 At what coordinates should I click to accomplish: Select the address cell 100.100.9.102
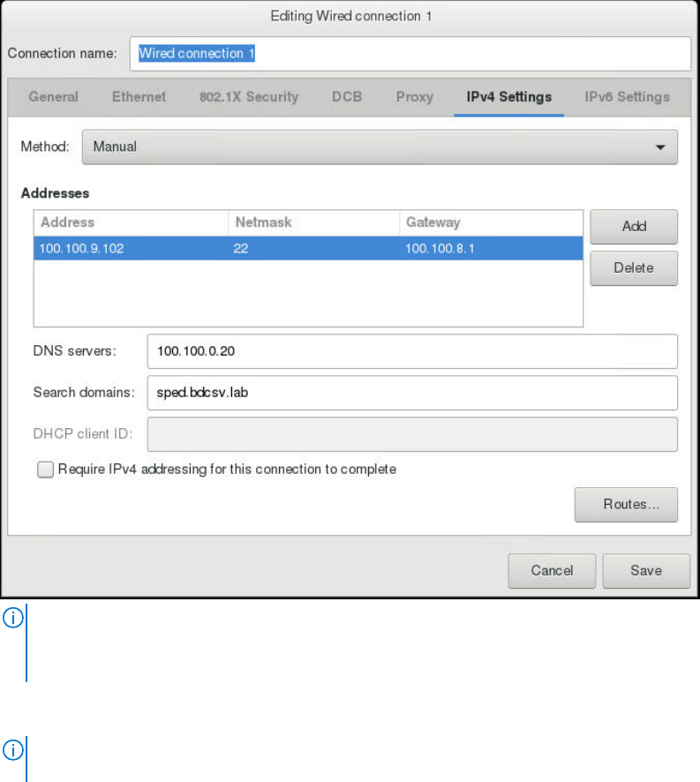(x=132, y=248)
